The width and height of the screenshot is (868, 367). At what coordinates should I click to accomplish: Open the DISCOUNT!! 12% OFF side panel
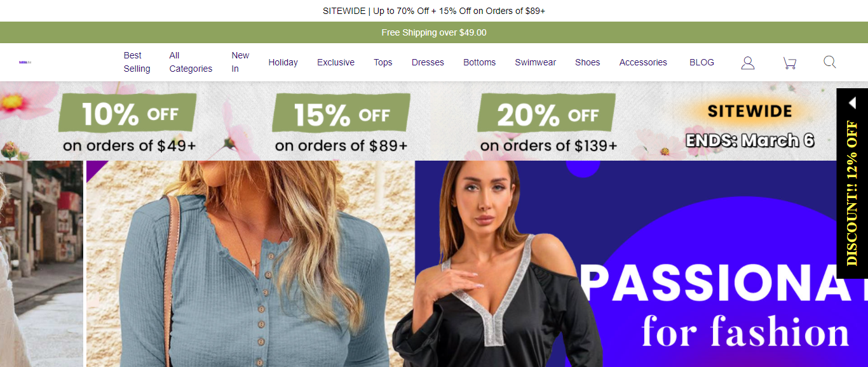(852, 194)
